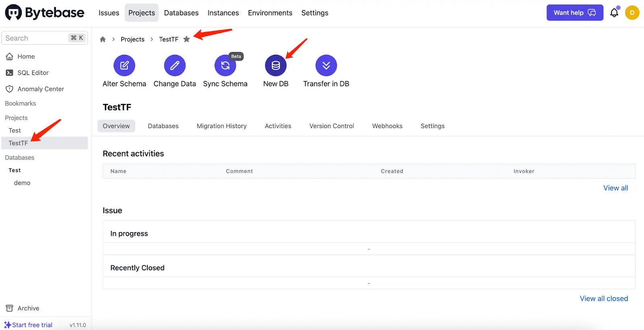Click the Beta badge on Sync Schema
The image size is (644, 330).
pyautogui.click(x=236, y=56)
